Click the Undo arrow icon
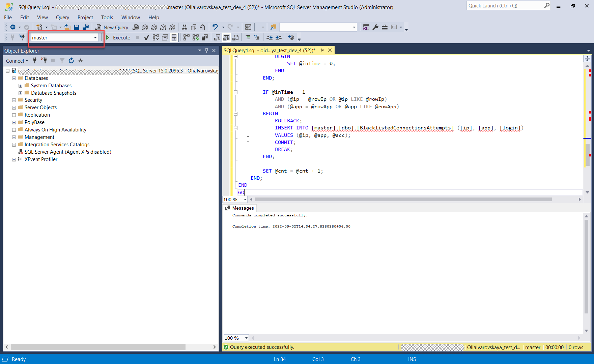 215,27
